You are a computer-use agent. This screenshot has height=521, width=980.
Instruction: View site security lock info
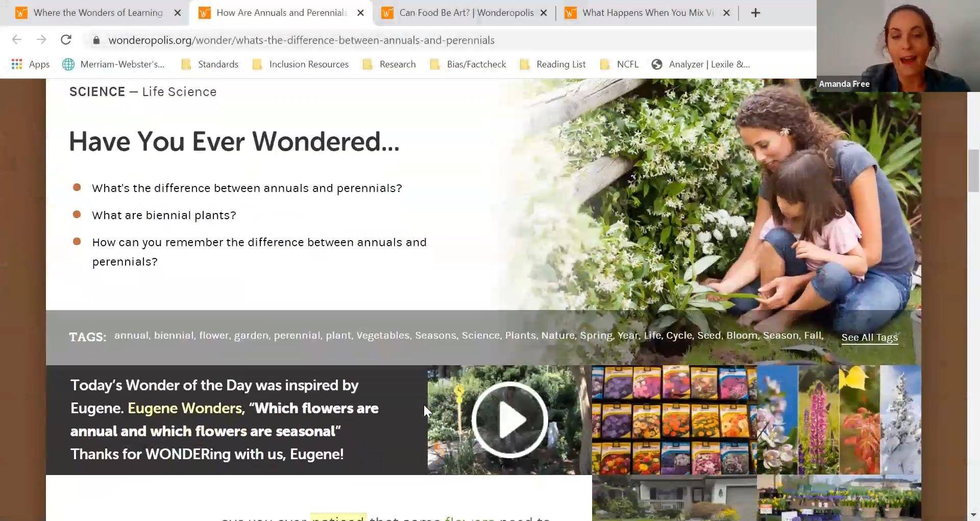(96, 40)
